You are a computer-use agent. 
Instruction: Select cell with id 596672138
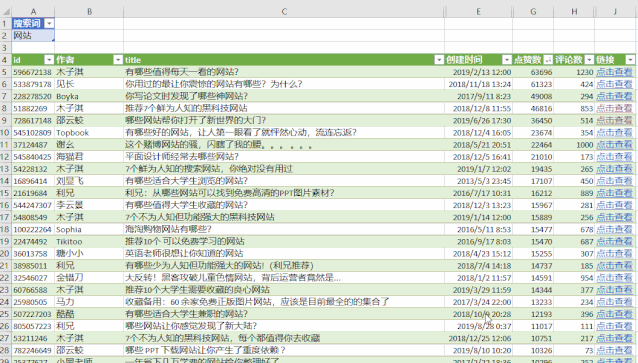33,72
